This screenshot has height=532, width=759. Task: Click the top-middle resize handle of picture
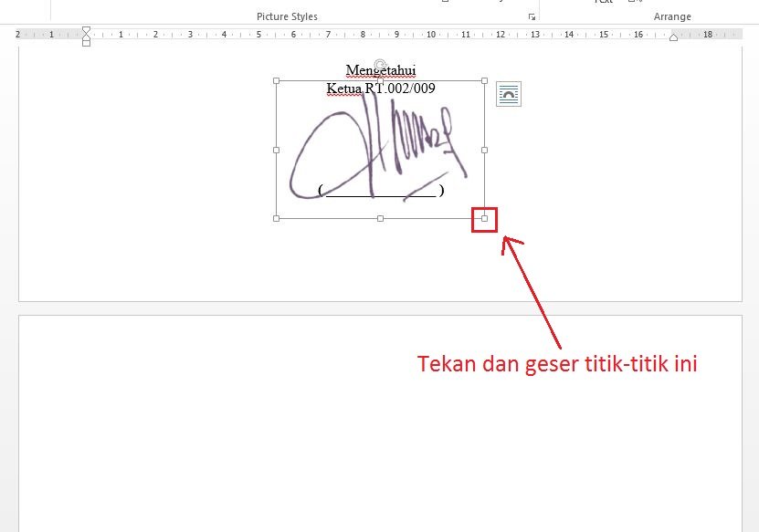[x=380, y=80]
